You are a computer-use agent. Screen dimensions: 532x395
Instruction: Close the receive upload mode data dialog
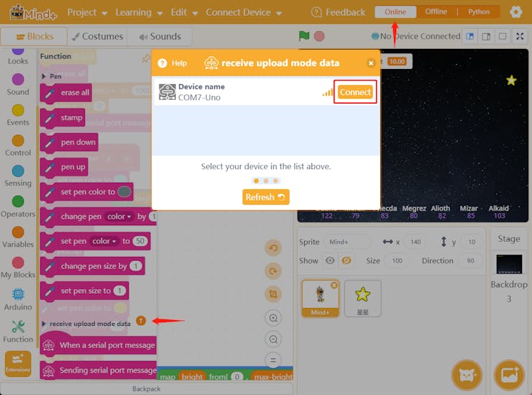coord(371,63)
